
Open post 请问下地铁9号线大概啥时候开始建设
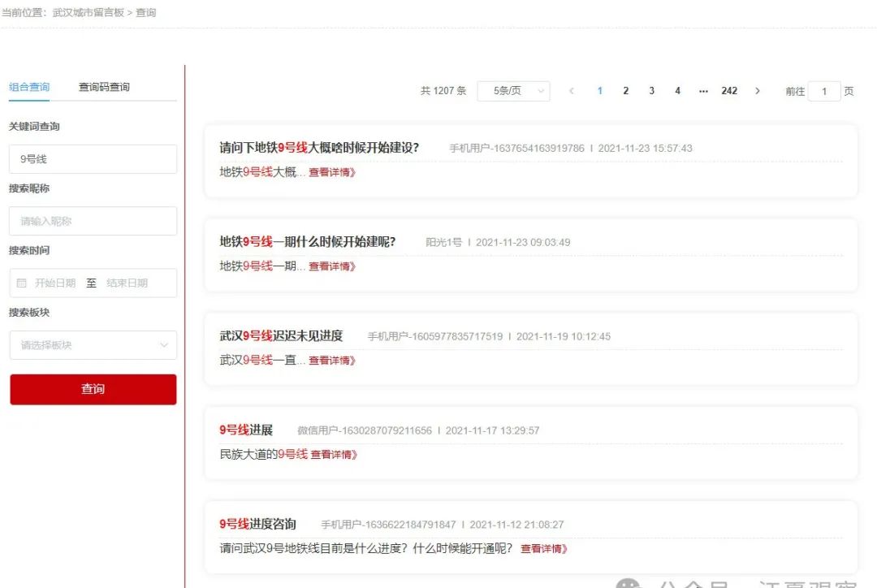pos(319,148)
